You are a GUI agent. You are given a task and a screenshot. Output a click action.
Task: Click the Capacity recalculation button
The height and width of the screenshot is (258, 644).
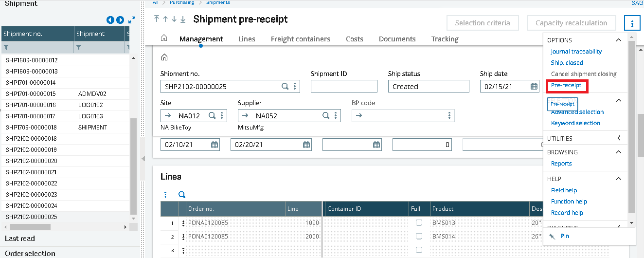(571, 23)
